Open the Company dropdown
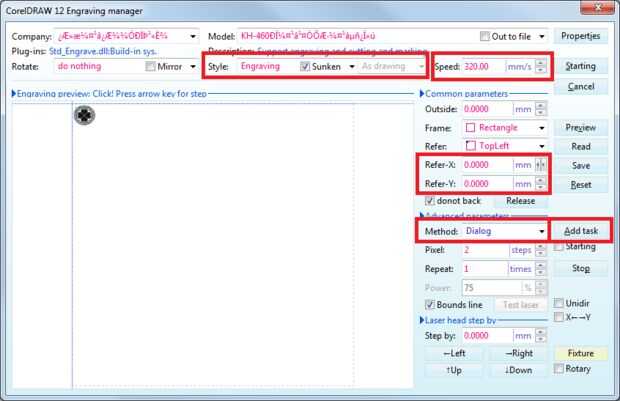 [x=193, y=36]
